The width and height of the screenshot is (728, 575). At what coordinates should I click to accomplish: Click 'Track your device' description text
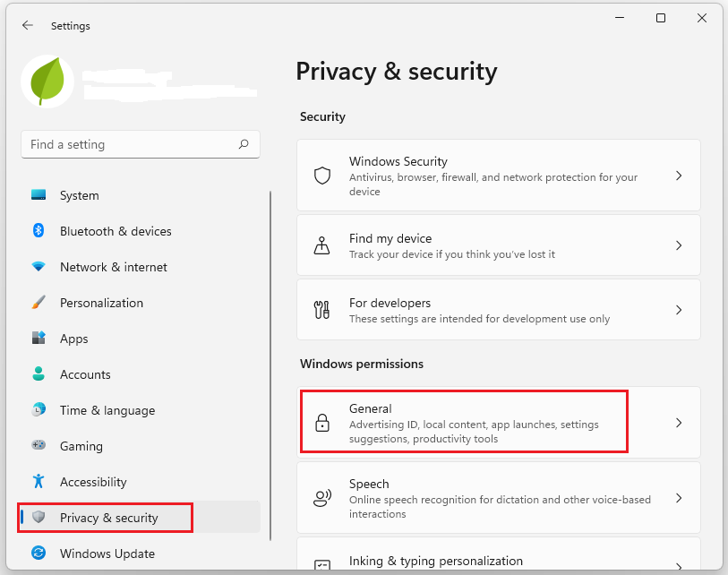[452, 254]
